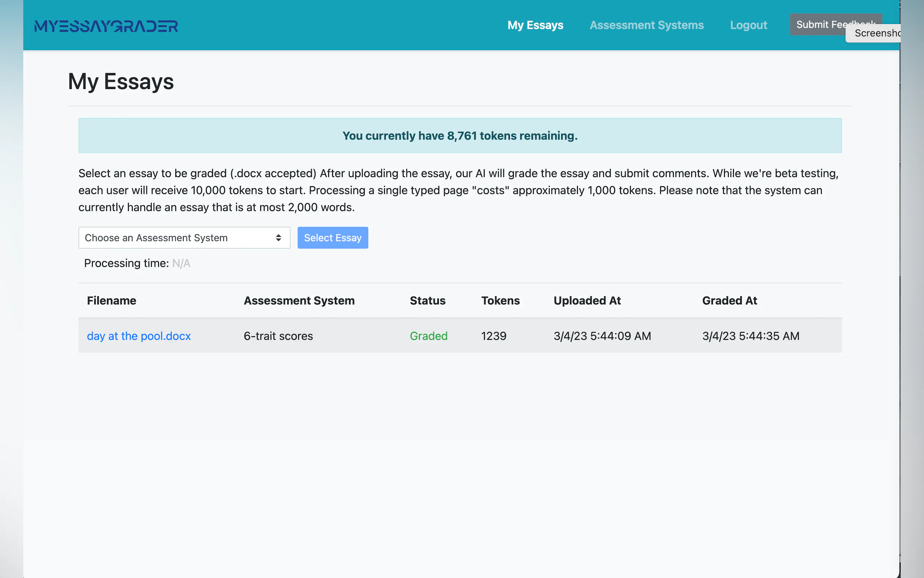Screen dimensions: 924x578
Task: Click the Graded At column header
Action: [729, 301]
